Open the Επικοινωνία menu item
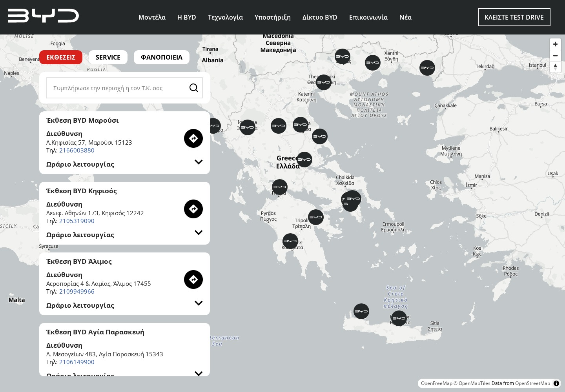565x392 pixels. (368, 17)
